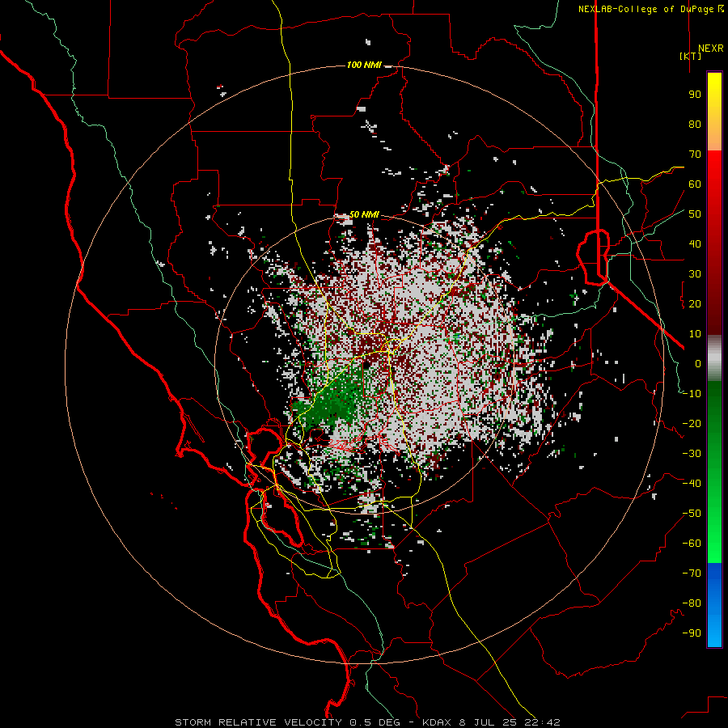The image size is (728, 728).
Task: Click the [KT] units label
Action: coord(691,56)
